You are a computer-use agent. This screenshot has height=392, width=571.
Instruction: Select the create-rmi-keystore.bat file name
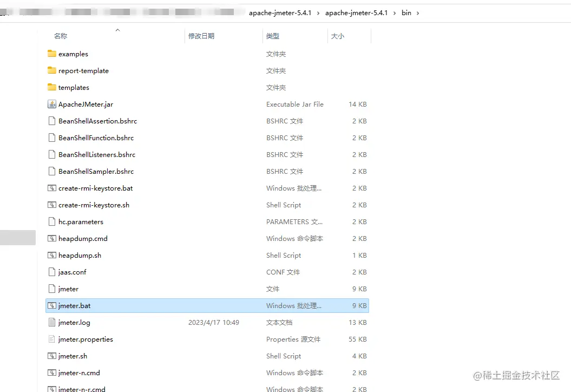point(95,188)
